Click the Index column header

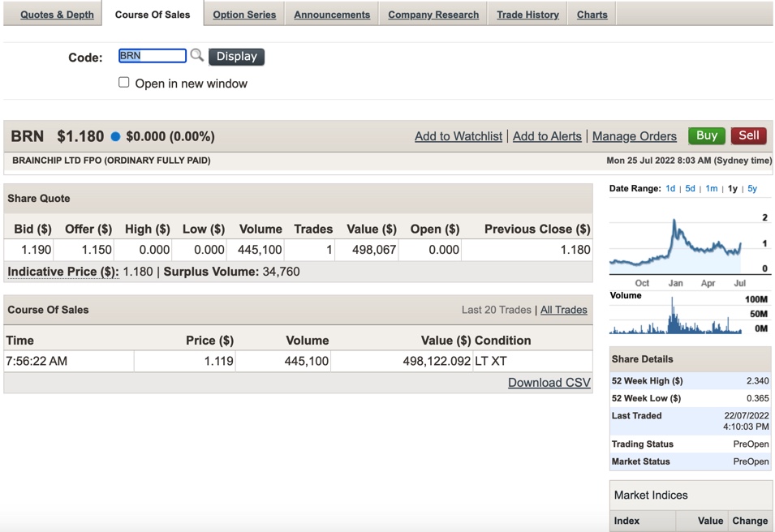pos(626,521)
